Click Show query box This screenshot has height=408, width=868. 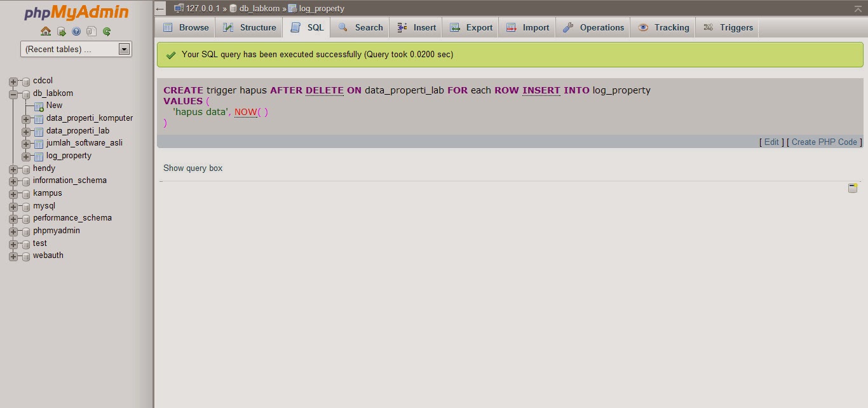click(192, 168)
